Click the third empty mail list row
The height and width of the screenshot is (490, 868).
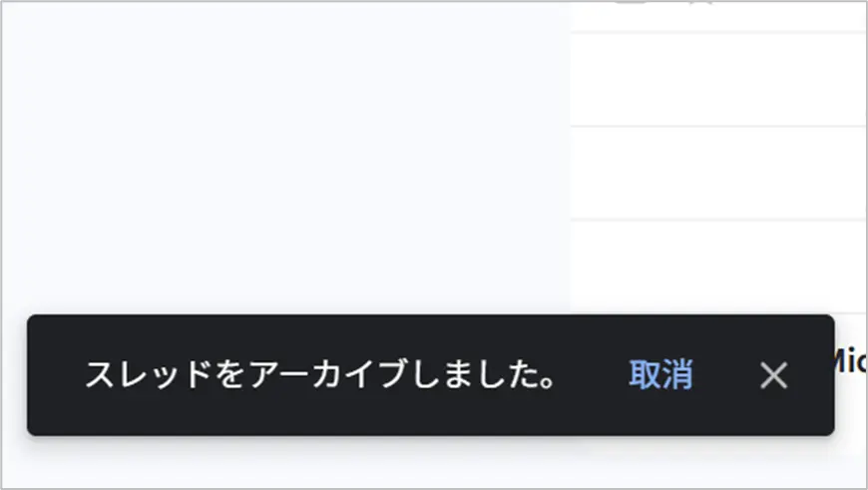coord(718,266)
